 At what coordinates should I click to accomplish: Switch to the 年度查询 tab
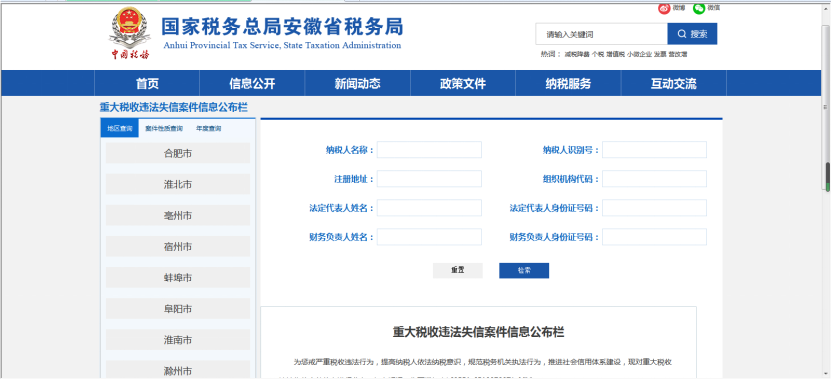tap(208, 128)
